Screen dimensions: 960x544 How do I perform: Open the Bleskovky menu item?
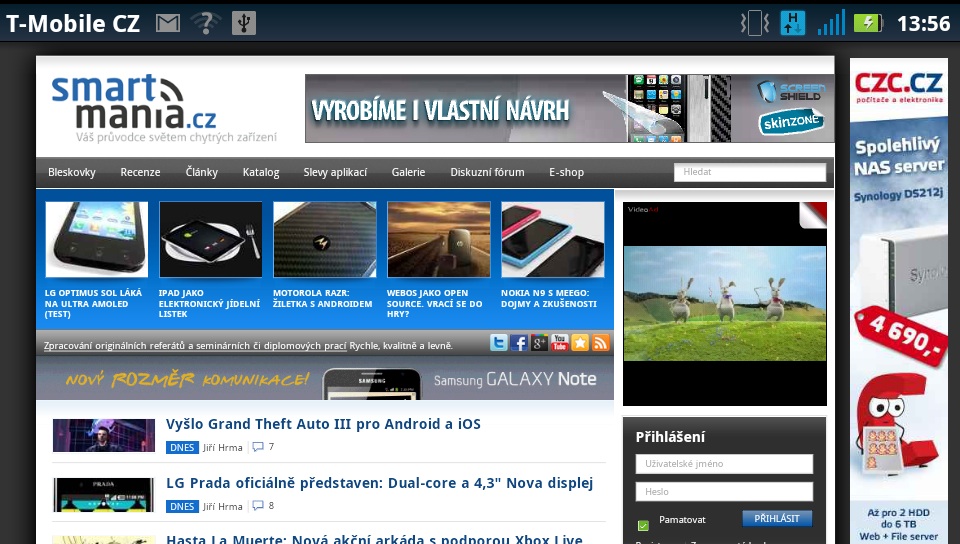pos(72,173)
